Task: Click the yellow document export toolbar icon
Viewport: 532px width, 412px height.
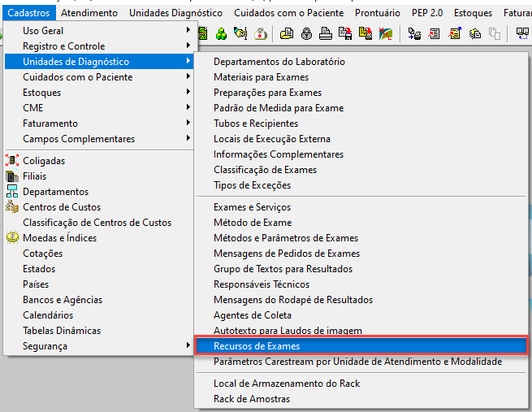Action: (x=365, y=33)
